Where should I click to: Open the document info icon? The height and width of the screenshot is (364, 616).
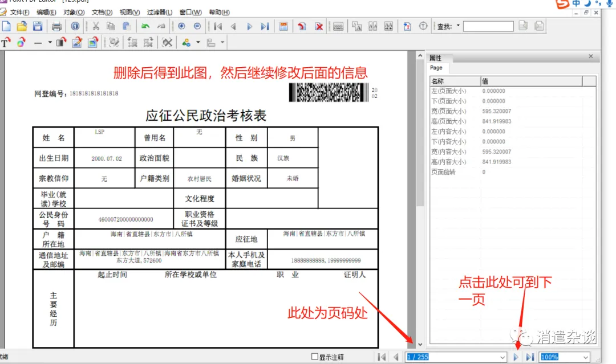pyautogui.click(x=75, y=26)
